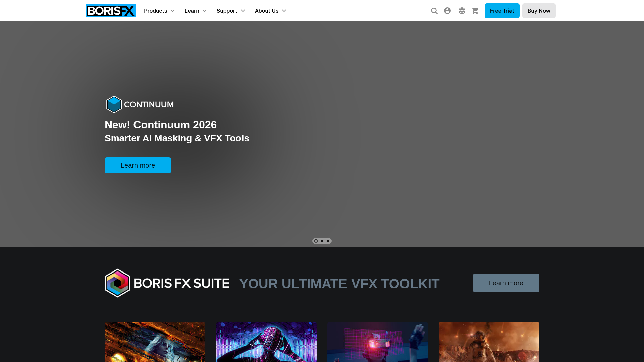Select the first carousel dot
The image size is (644, 362).
click(316, 241)
